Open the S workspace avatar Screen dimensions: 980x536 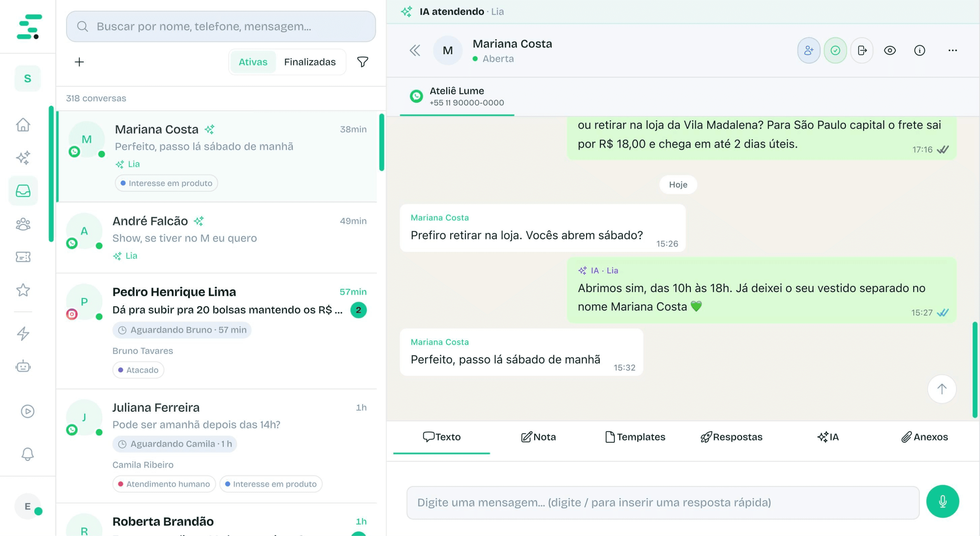[27, 78]
